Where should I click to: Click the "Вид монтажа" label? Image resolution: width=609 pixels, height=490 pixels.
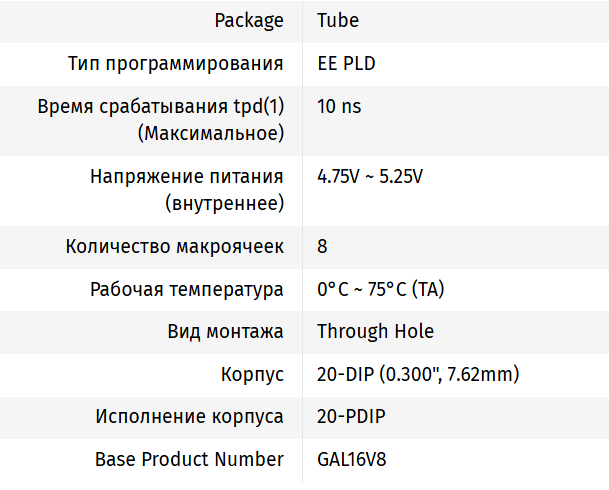point(225,331)
